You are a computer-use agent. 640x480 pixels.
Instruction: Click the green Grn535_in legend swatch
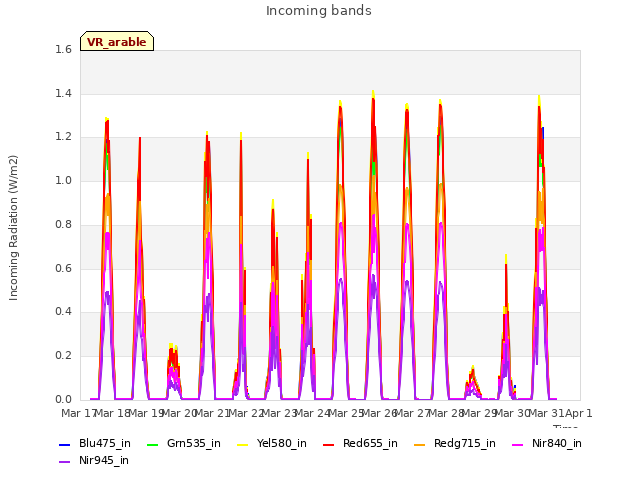coord(152,444)
